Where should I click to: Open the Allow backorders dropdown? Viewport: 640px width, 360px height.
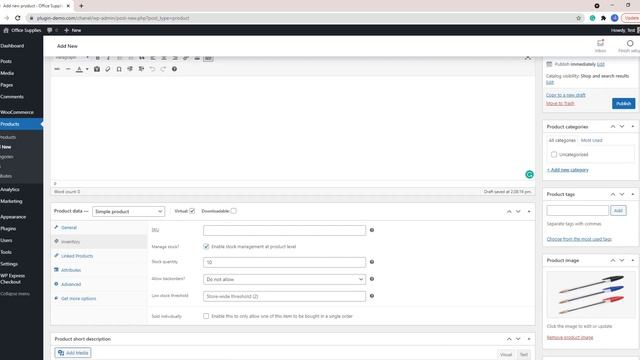point(284,279)
